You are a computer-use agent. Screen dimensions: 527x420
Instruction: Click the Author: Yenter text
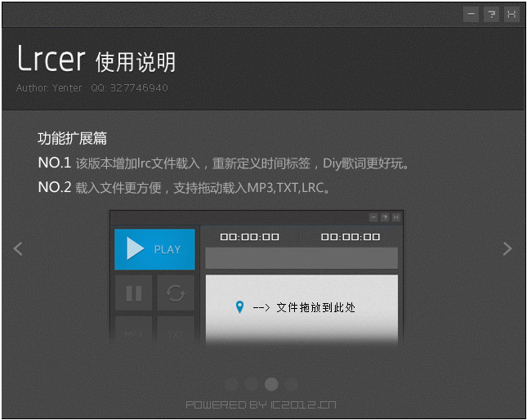[49, 88]
